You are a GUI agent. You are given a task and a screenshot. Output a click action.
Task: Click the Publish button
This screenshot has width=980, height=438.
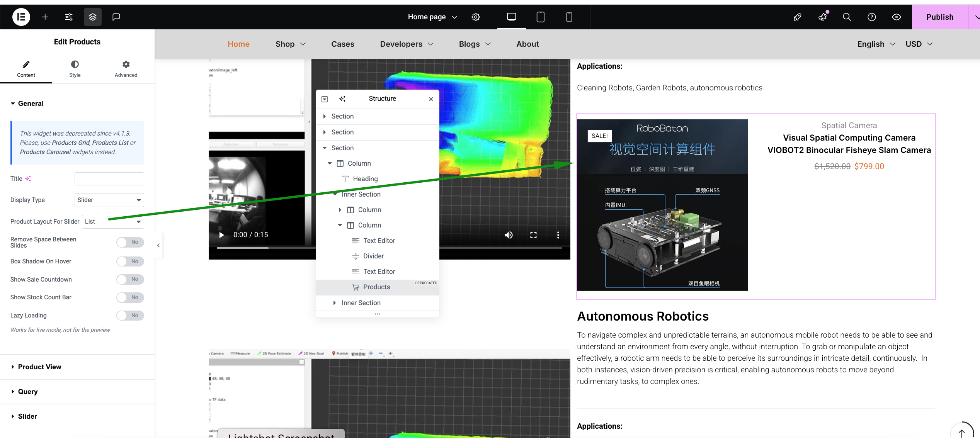[940, 17]
